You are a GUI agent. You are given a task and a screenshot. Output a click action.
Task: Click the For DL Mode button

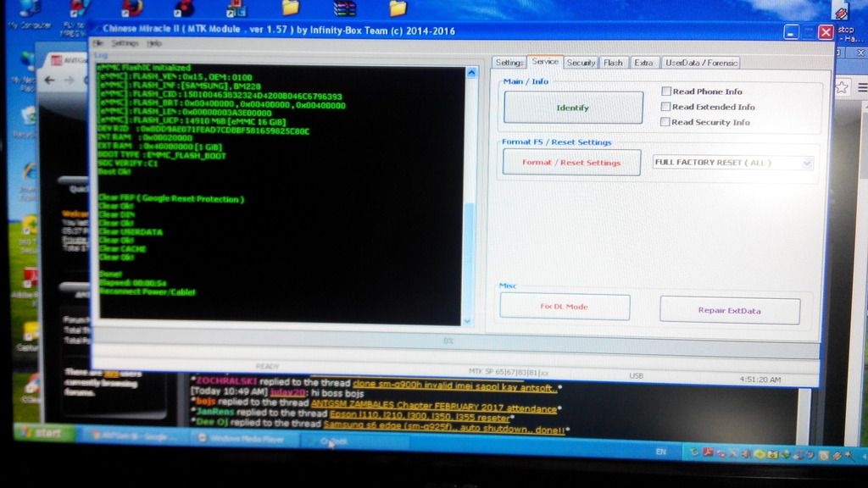click(x=565, y=307)
